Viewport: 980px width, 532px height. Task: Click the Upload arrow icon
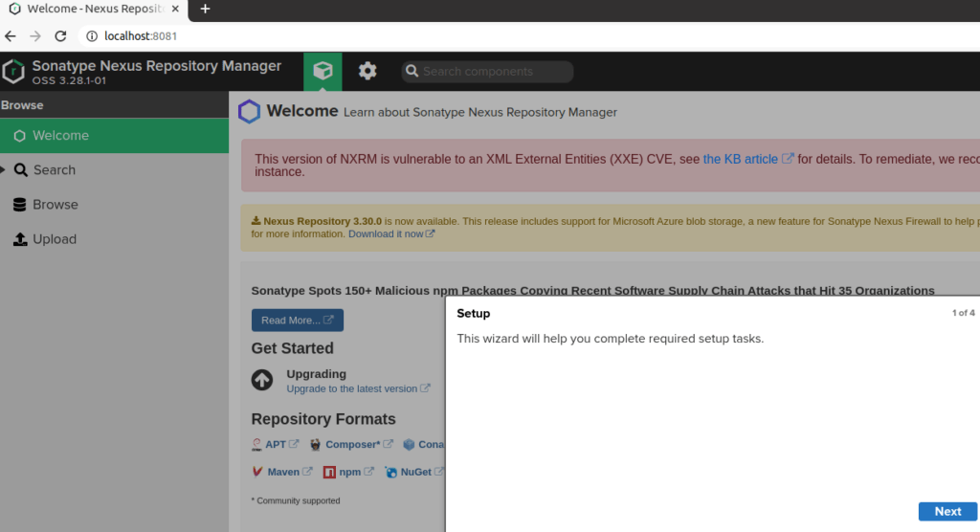(x=20, y=239)
